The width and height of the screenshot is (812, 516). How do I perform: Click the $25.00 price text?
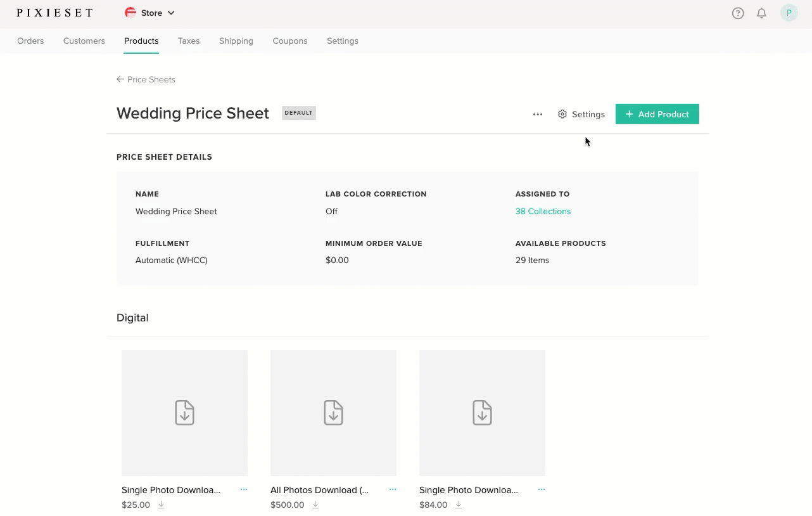tap(136, 505)
